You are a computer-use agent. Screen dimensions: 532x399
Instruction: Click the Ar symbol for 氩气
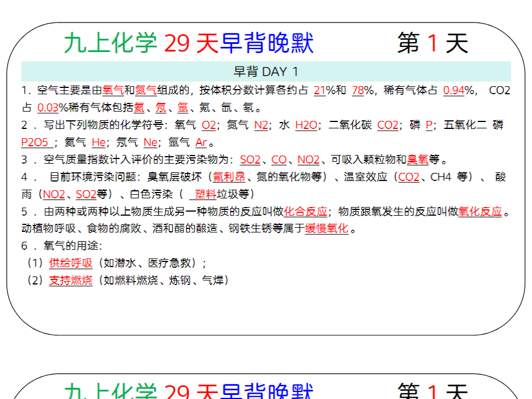click(x=202, y=141)
